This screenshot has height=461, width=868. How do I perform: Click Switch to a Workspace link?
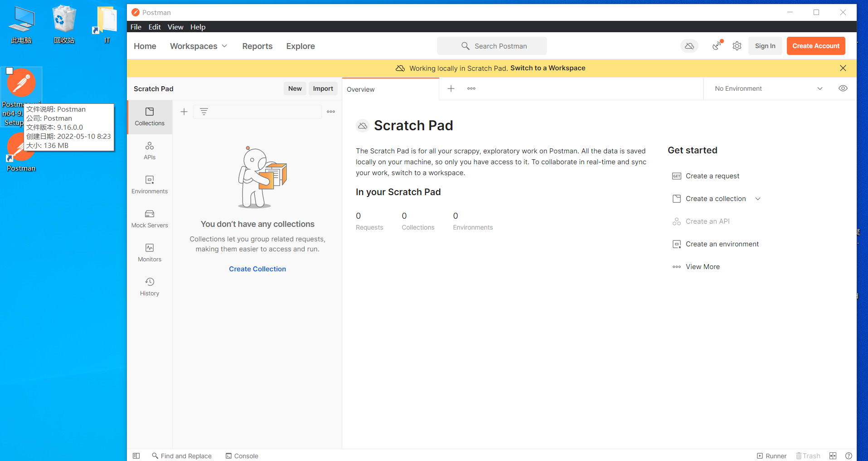click(548, 68)
